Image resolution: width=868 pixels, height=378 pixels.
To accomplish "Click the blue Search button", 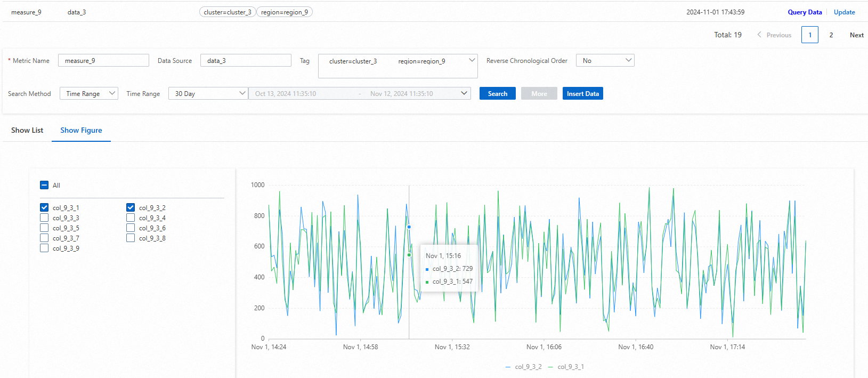I will [497, 93].
